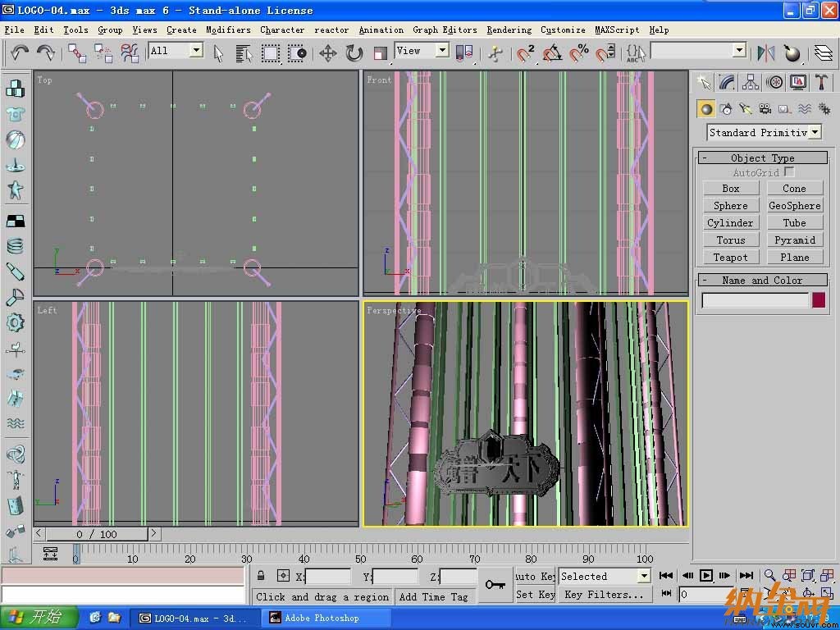
Task: Open the Rendering menu
Action: click(x=509, y=30)
